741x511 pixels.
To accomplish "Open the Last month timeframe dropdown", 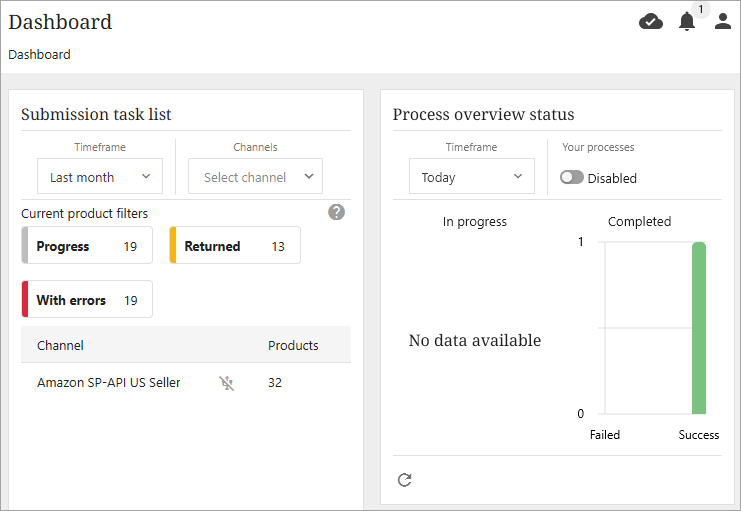I will [x=100, y=177].
